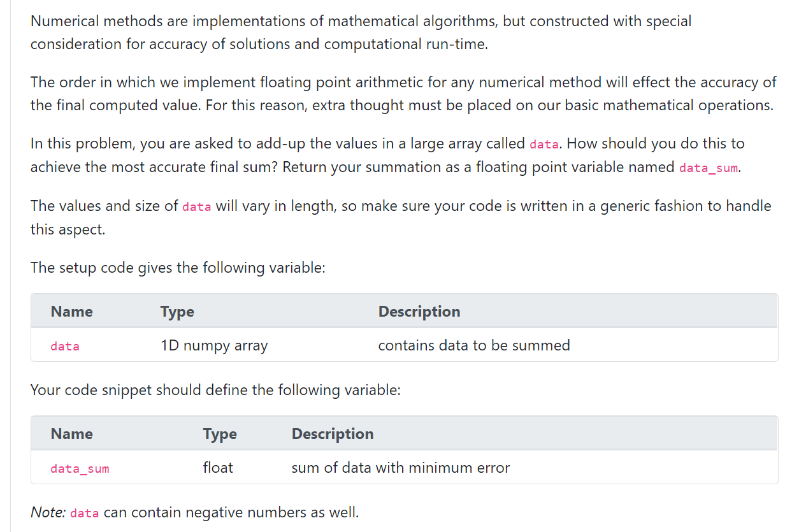Click 'Your code snippet should define' sentence

pos(215,390)
